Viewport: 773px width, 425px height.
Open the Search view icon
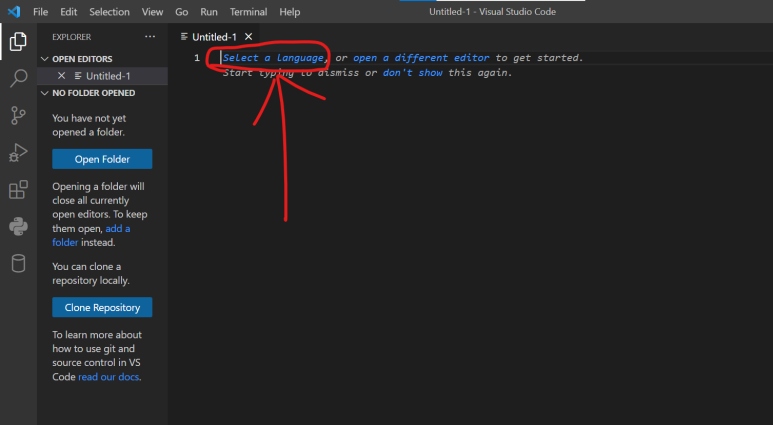click(x=18, y=78)
